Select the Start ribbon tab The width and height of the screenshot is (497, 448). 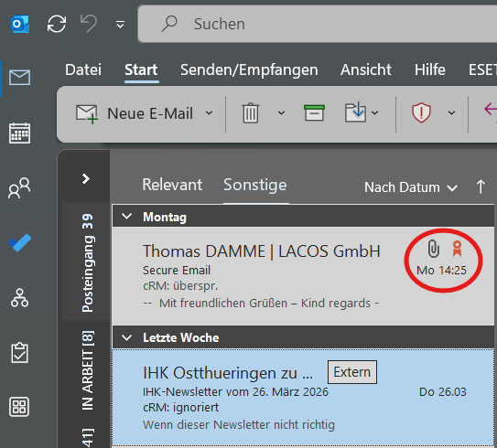(141, 69)
